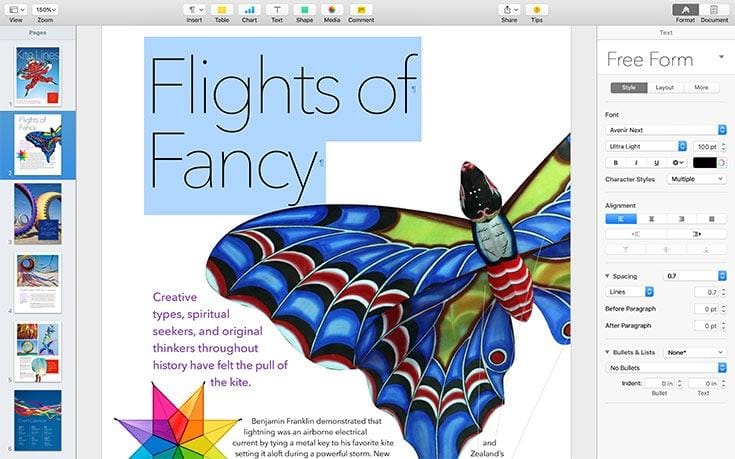Justify the text
This screenshot has width=735, height=459.
coord(712,219)
